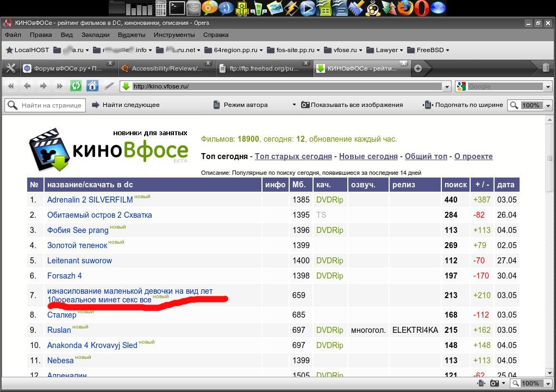Go to the Home page icon
The image size is (556, 392).
[x=92, y=86]
